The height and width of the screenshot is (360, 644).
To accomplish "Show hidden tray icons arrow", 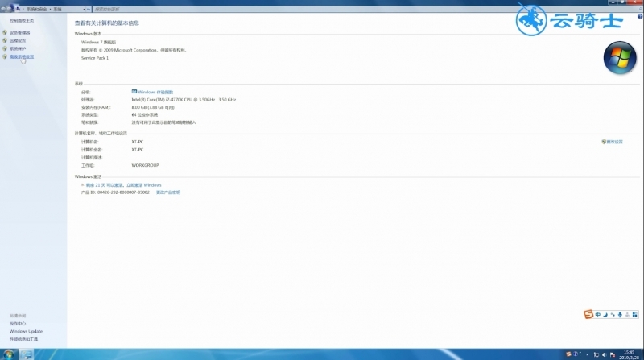I will coord(588,354).
